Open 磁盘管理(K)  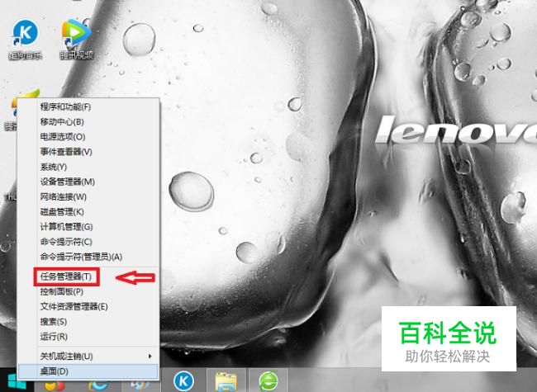(88, 212)
